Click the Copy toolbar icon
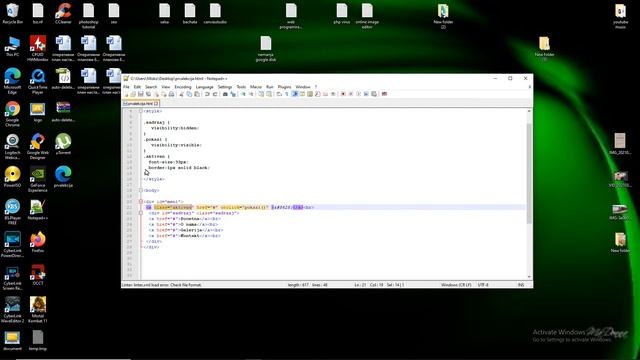The width and height of the screenshot is (640, 360). coord(190,94)
